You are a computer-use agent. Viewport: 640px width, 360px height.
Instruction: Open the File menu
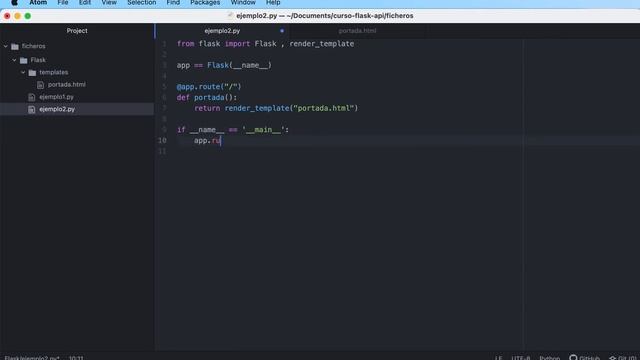63,2
